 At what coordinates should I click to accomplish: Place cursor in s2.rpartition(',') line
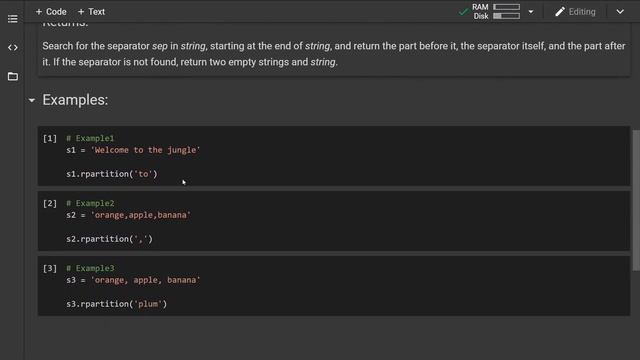pyautogui.click(x=109, y=239)
